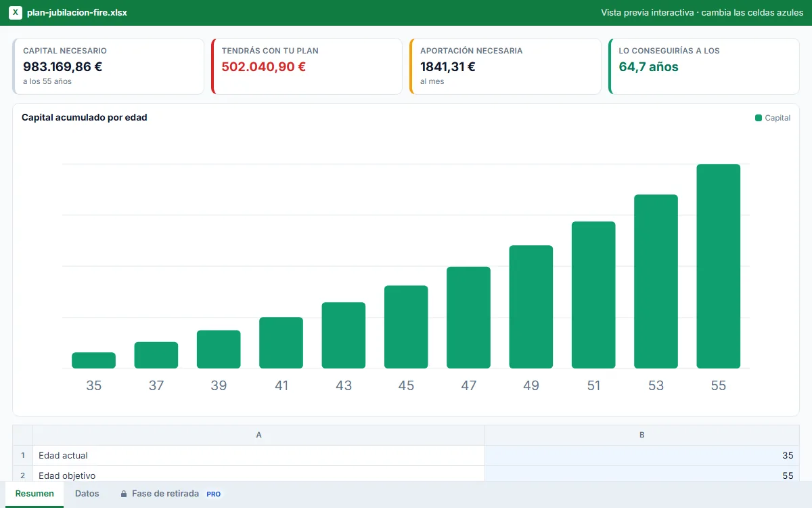Click the 'APORTACIÓN NECESARIA' card label
The width and height of the screenshot is (812, 508).
click(472, 51)
